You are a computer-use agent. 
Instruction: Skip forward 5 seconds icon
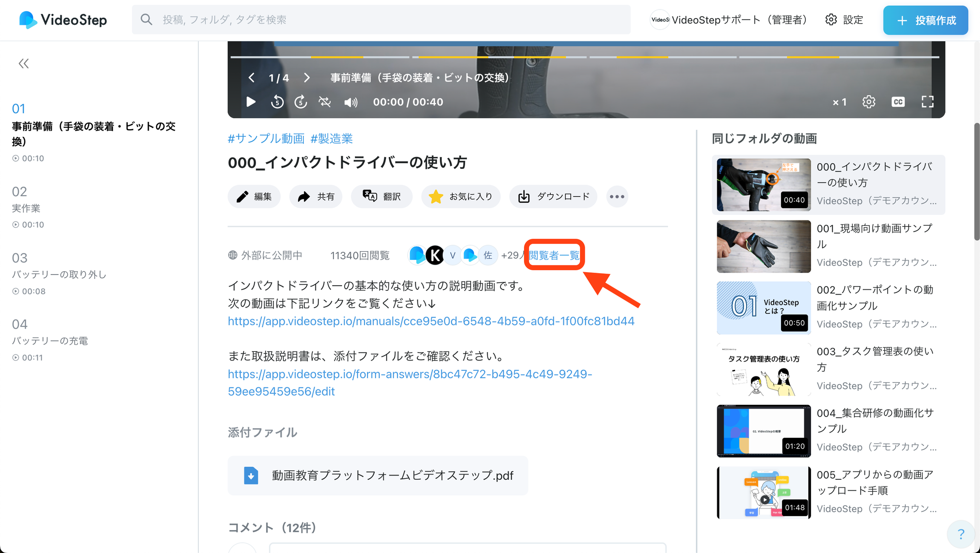(x=301, y=102)
